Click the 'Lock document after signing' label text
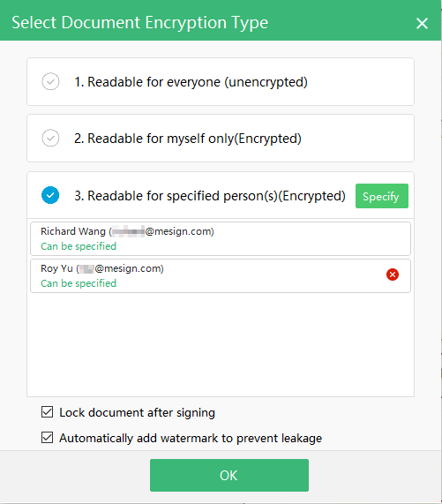Image resolution: width=442 pixels, height=504 pixels. point(137,412)
